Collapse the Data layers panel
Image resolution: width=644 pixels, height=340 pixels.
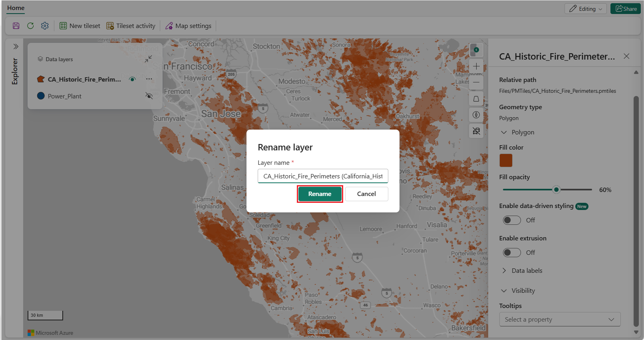pos(148,59)
